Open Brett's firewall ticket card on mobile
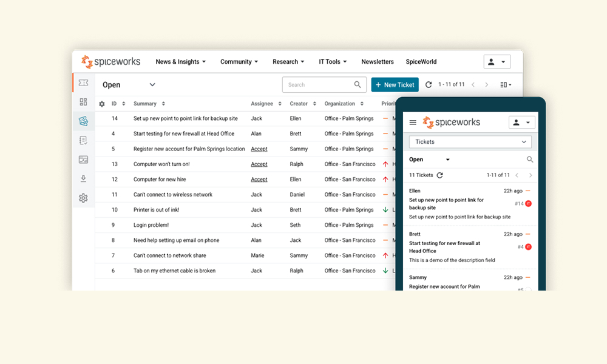The width and height of the screenshot is (607, 364). 470,247
